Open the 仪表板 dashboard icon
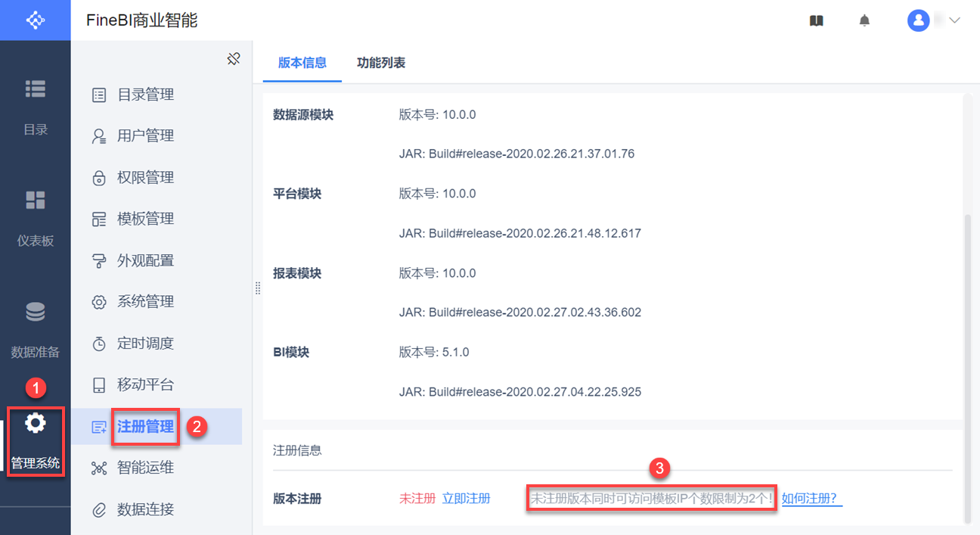This screenshot has width=980, height=535. (x=35, y=200)
